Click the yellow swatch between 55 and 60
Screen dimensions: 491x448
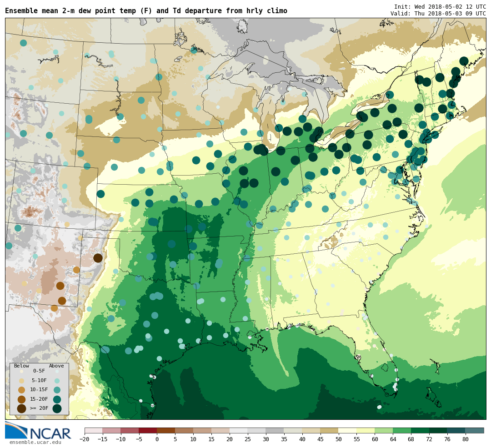point(366,430)
